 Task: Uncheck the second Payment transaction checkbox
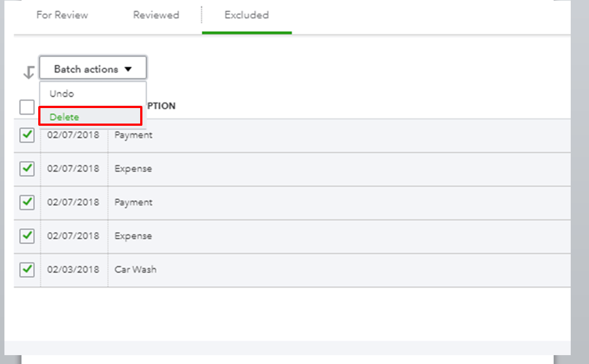click(x=27, y=202)
